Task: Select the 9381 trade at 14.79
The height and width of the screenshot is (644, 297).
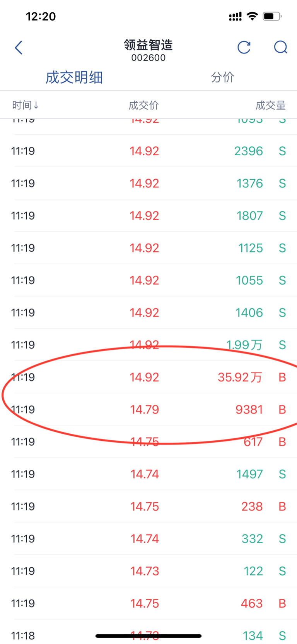Action: click(148, 409)
